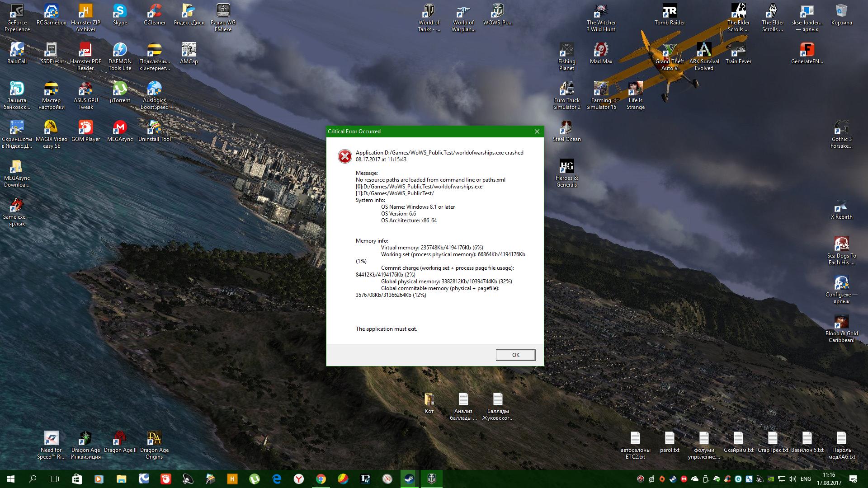Select the skse_loader shortcut icon
The width and height of the screenshot is (868, 488).
click(807, 18)
